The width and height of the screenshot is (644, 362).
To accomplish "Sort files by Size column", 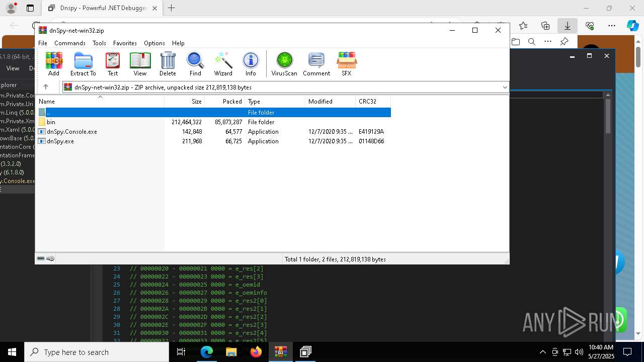I will click(185, 102).
